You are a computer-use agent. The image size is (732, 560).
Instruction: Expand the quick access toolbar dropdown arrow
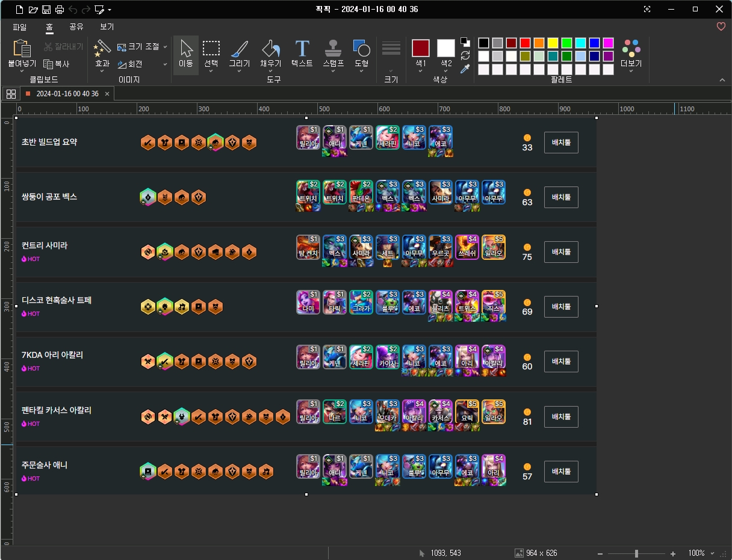coord(110,10)
